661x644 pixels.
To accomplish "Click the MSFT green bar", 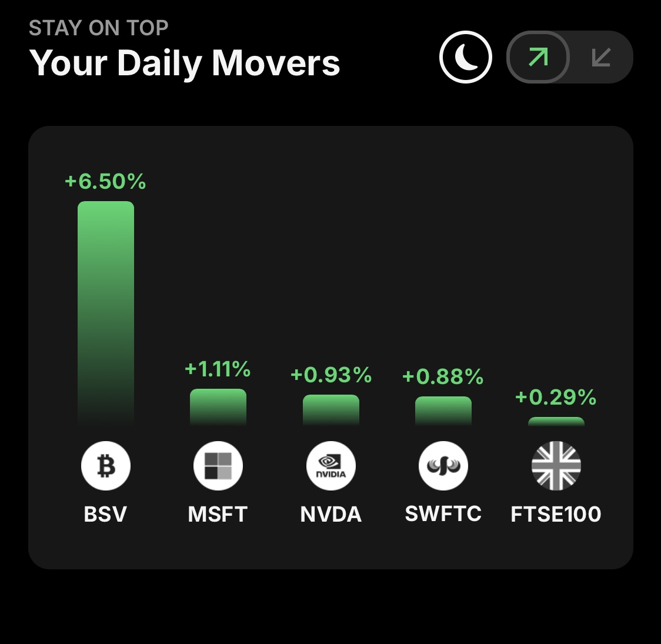I will tap(218, 407).
